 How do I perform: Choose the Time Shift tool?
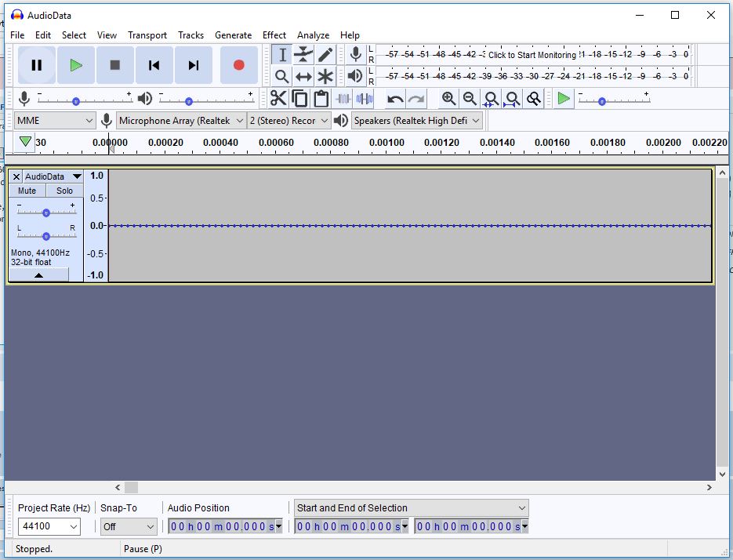pos(303,76)
